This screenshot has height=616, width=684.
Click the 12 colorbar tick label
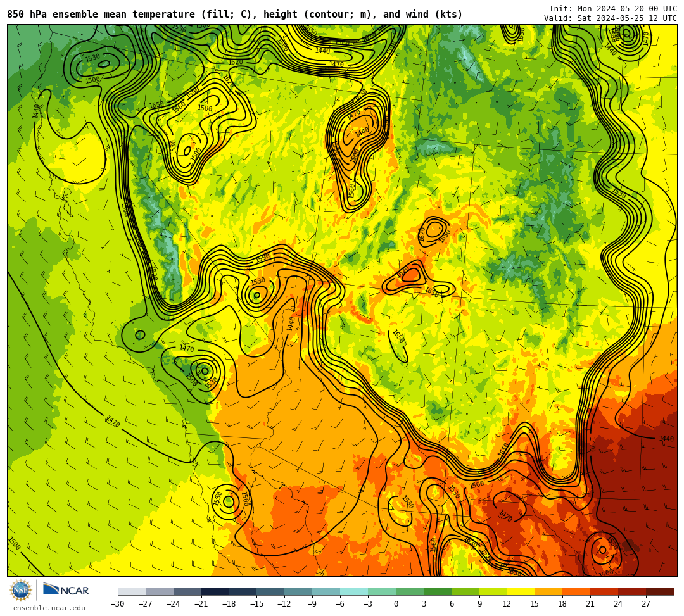click(x=507, y=604)
